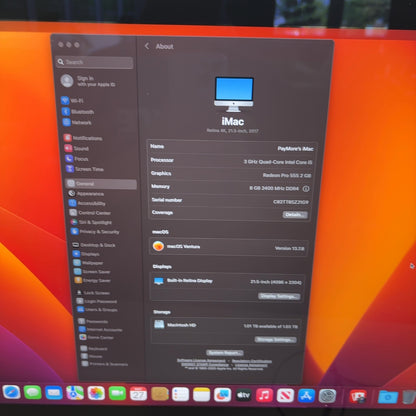Select Control Center in sidebar
This screenshot has width=416, height=416.
(x=90, y=213)
